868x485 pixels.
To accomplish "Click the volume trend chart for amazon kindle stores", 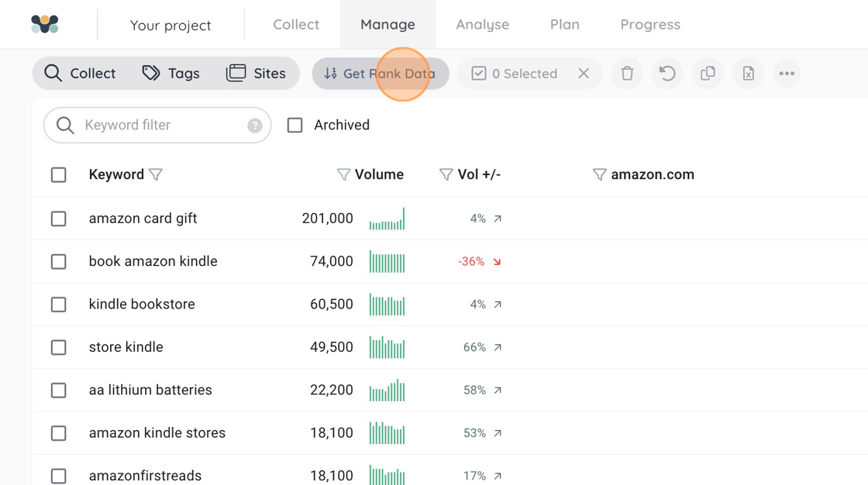I will (387, 434).
